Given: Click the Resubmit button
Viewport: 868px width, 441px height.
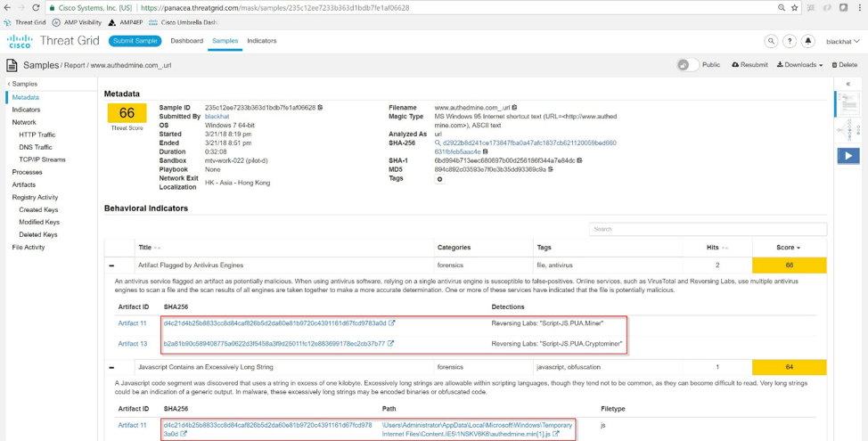Looking at the screenshot, I should pos(749,65).
